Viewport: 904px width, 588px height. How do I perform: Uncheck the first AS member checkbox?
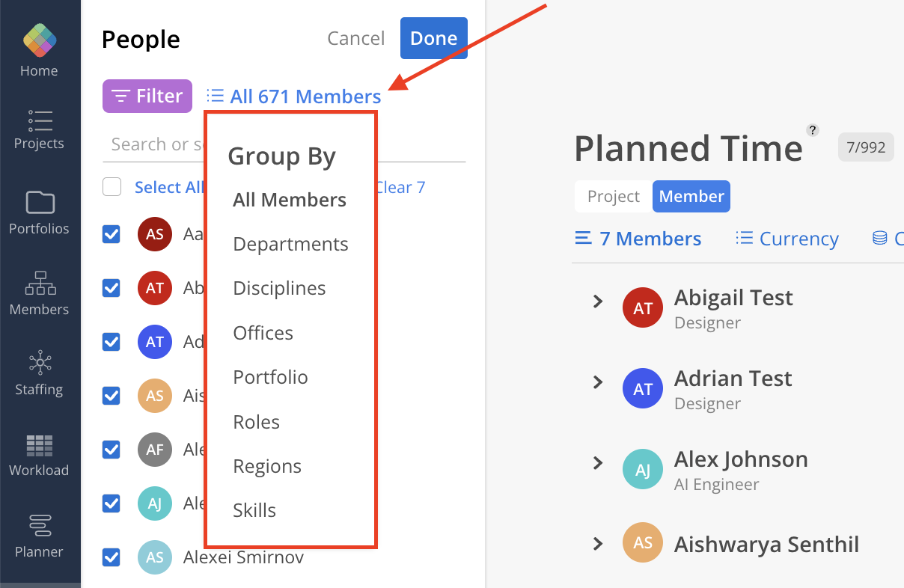click(x=112, y=234)
